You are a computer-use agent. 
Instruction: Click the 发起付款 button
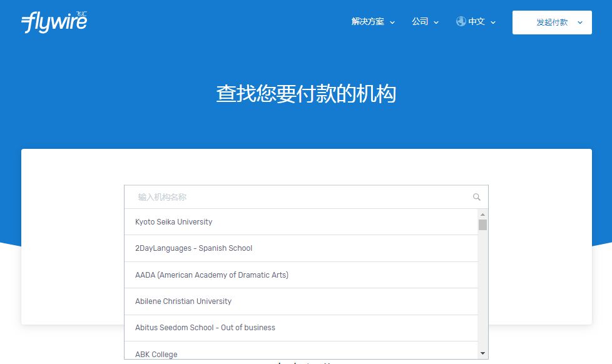[551, 22]
